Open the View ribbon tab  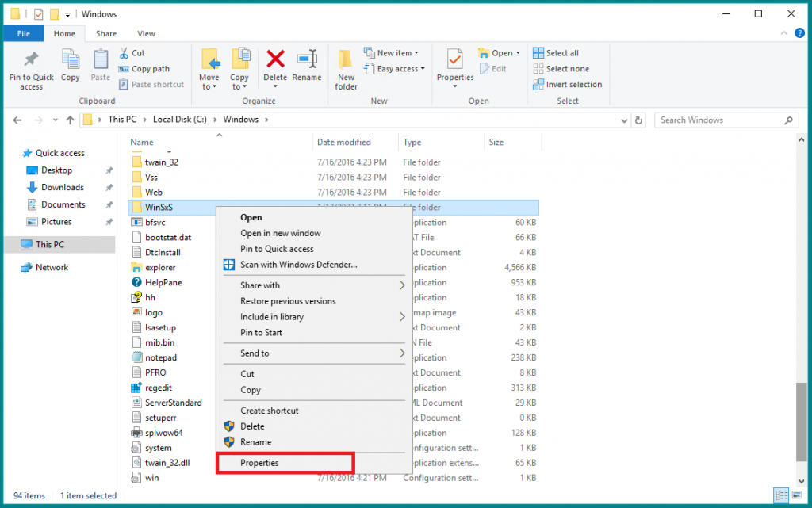point(146,33)
